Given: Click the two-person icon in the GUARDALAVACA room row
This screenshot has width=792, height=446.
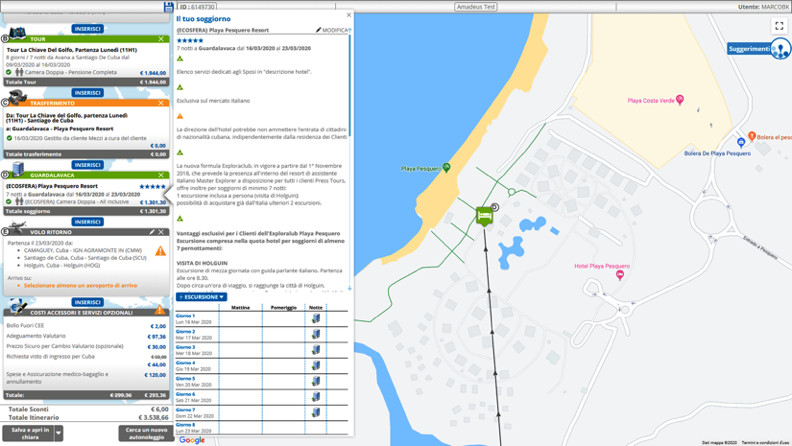Looking at the screenshot, I should [x=19, y=202].
